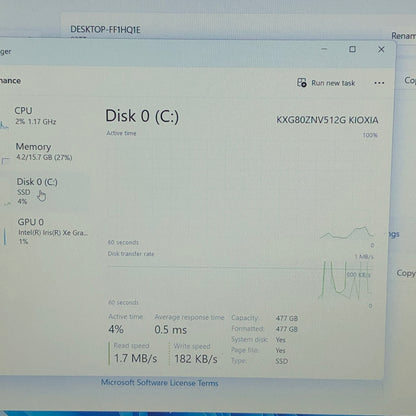Click the KXG80ZNV512G KIOXIA model name
This screenshot has width=416, height=416.
[327, 120]
